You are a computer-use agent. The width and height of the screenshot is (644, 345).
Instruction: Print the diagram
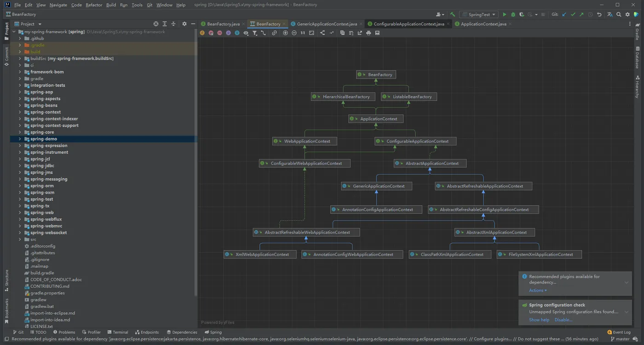pos(368,33)
